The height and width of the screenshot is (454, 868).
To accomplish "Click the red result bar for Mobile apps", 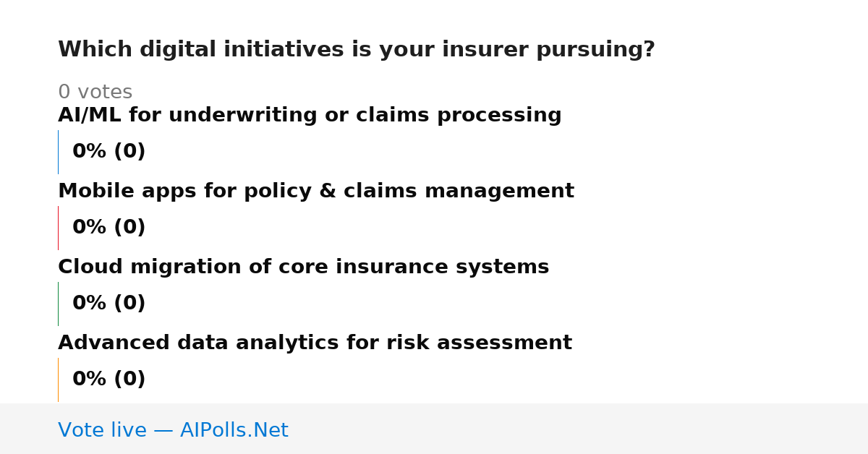I will tap(58, 228).
